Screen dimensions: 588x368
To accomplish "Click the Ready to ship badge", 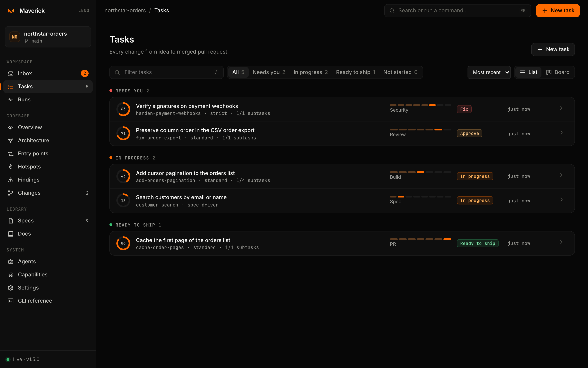I will pyautogui.click(x=478, y=243).
